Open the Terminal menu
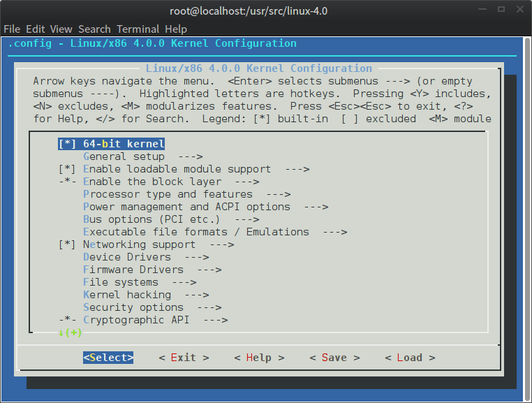The image size is (532, 403). pos(138,29)
